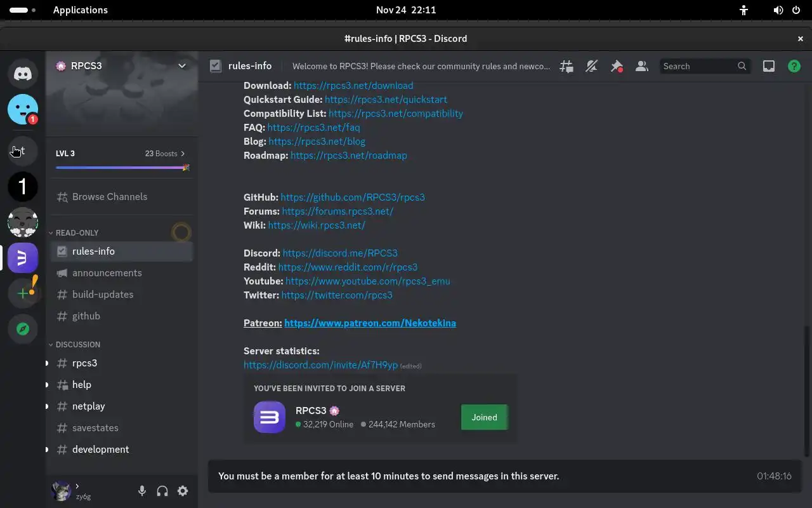812x508 pixels.
Task: Open RPCS3 server dropdown menu
Action: 182,65
